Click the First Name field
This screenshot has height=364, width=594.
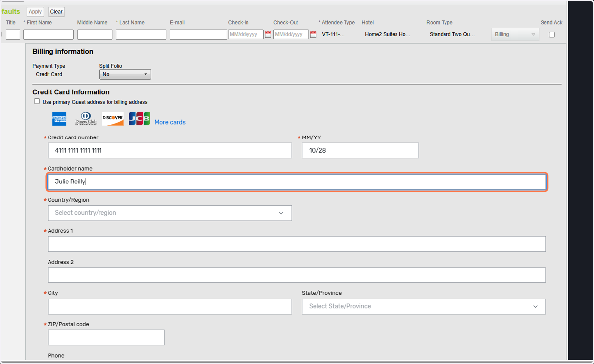[49, 35]
